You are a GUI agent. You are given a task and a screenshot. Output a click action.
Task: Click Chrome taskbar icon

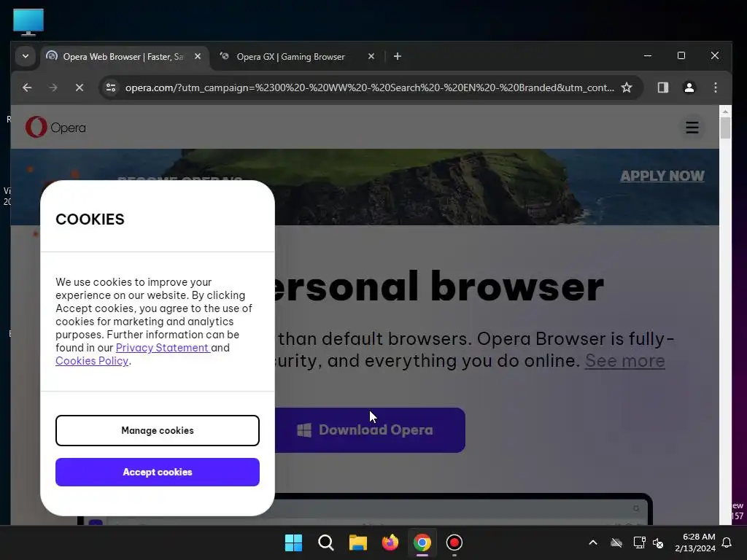point(422,542)
